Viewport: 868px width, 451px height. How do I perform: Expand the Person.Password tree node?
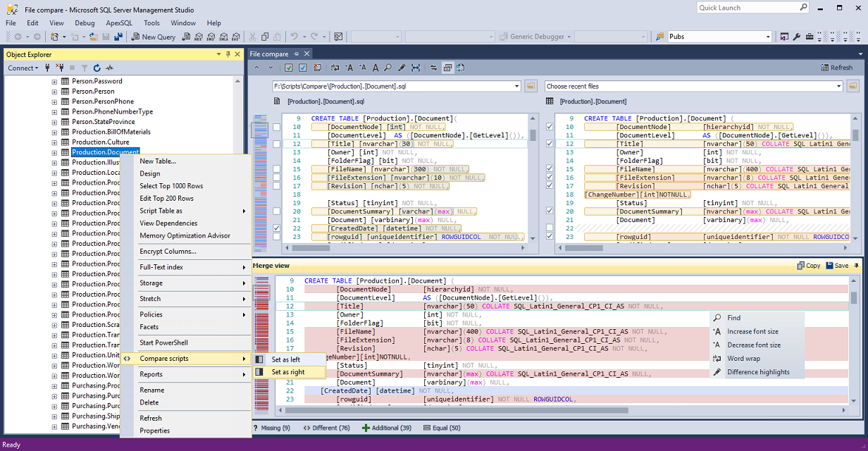coord(54,81)
